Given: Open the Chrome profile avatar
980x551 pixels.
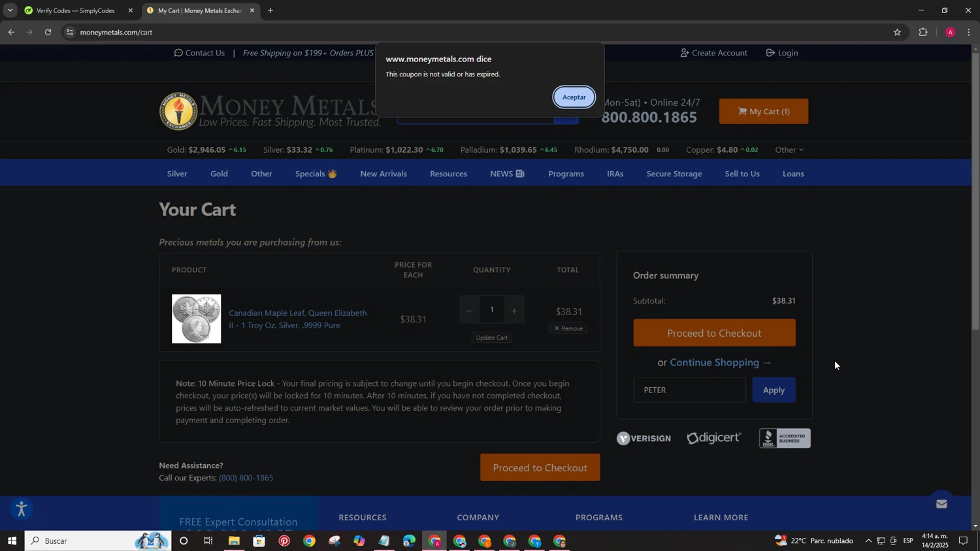Looking at the screenshot, I should pos(950,32).
